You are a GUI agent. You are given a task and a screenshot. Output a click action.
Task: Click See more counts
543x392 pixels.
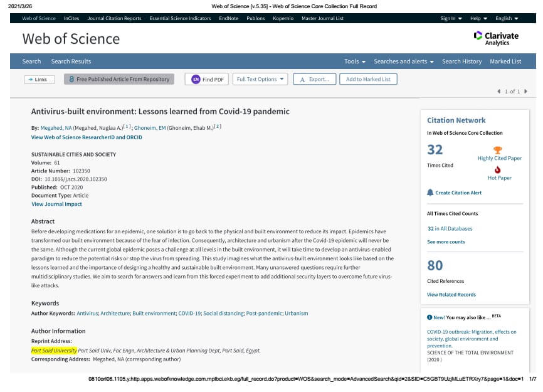coord(446,242)
